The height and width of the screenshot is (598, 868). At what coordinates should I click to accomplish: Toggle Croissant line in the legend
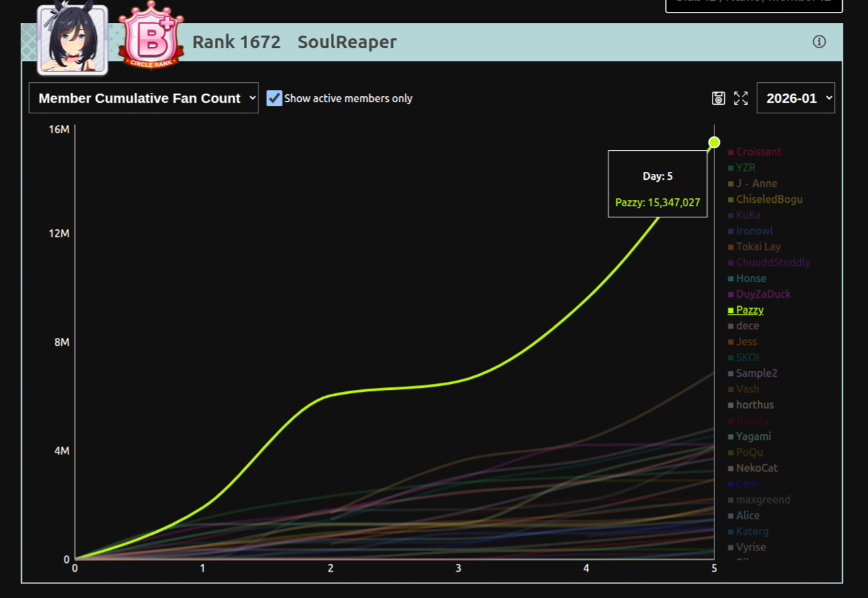[755, 151]
